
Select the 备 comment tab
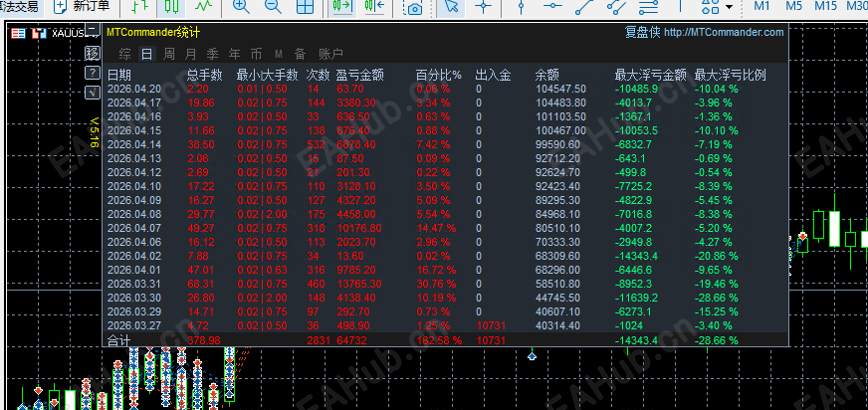300,54
